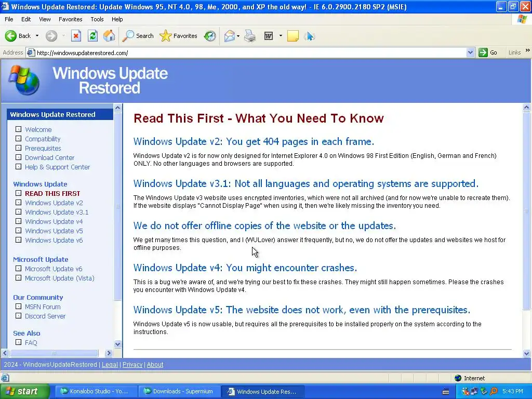Click the sidebar scroll down arrow
This screenshot has width=532, height=399.
tap(117, 344)
